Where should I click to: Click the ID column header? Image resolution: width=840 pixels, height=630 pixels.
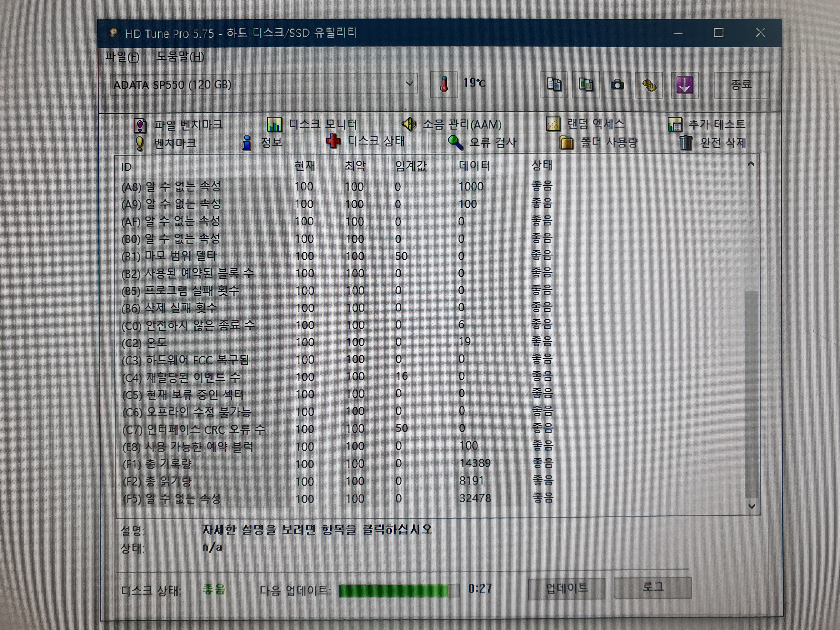tap(126, 167)
